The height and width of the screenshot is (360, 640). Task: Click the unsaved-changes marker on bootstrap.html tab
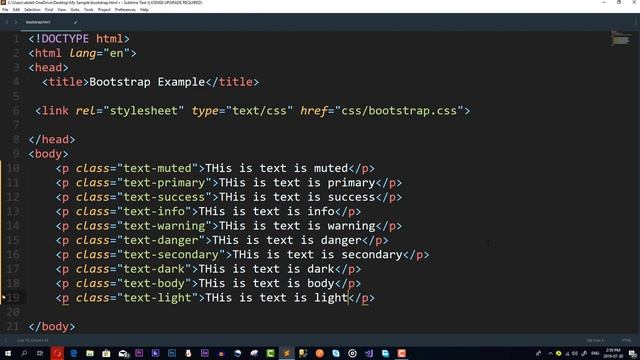[76, 22]
